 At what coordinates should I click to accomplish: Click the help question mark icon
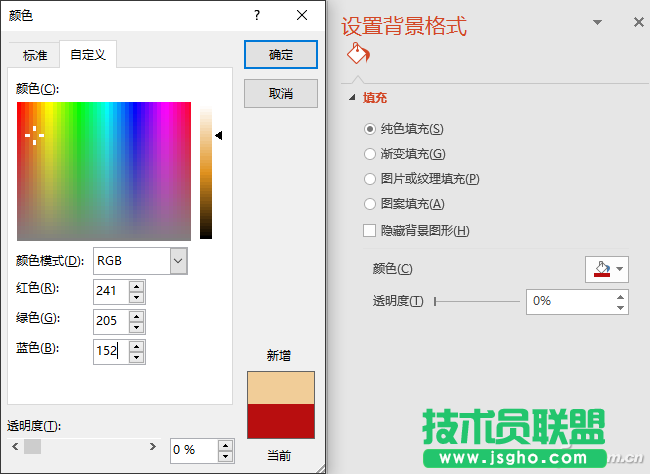coord(257,15)
